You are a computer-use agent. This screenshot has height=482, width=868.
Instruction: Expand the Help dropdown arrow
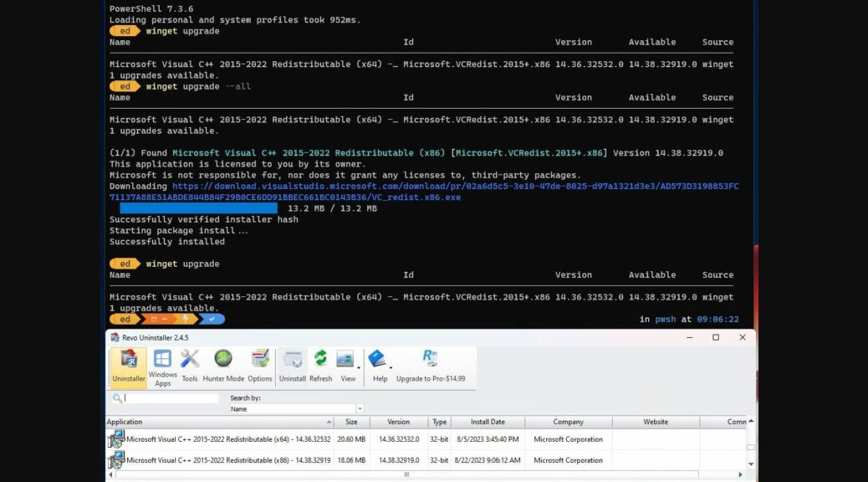tap(391, 368)
